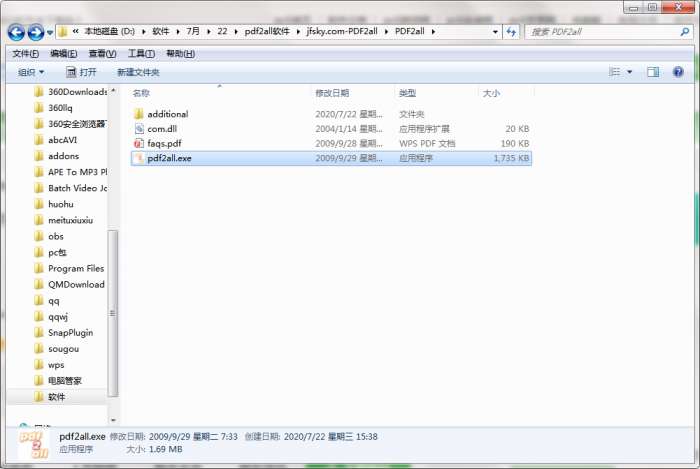The image size is (700, 469).
Task: Click the change view icon
Action: [615, 72]
